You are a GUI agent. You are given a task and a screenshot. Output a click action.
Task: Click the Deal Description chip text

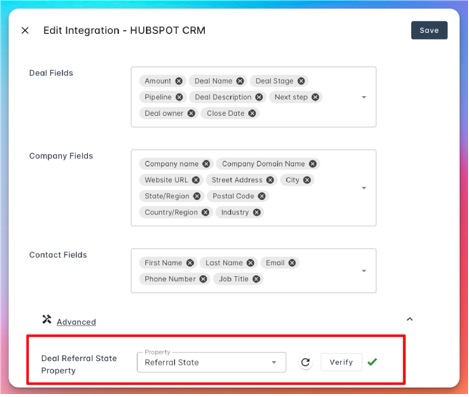tap(223, 97)
